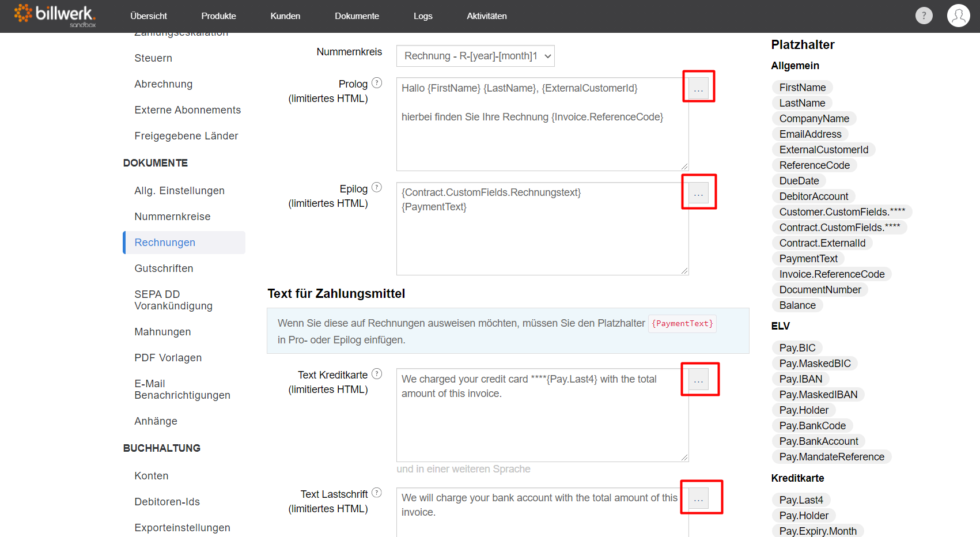
Task: Click the Epilog help info icon
Action: click(377, 187)
